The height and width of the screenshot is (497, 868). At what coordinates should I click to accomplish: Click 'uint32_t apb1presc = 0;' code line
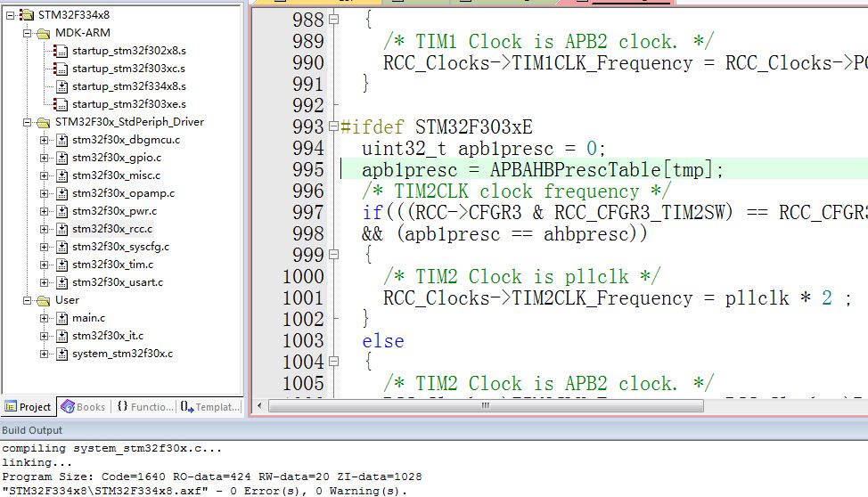pyautogui.click(x=483, y=149)
